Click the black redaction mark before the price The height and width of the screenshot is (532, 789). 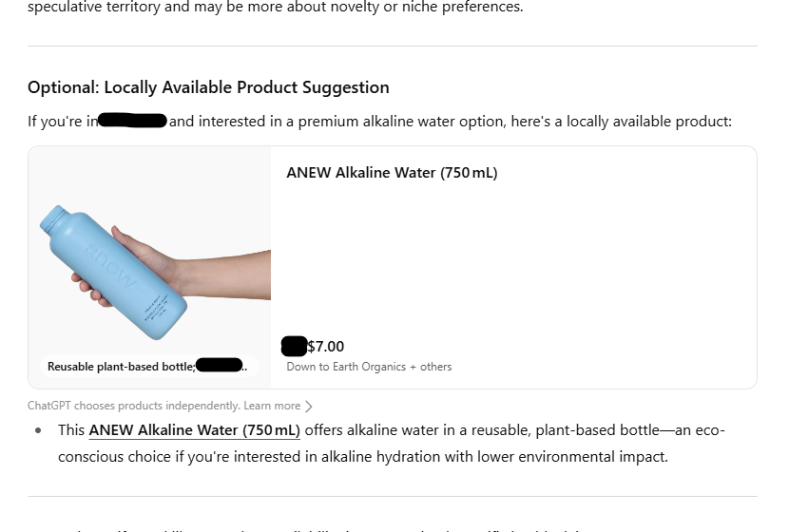295,347
